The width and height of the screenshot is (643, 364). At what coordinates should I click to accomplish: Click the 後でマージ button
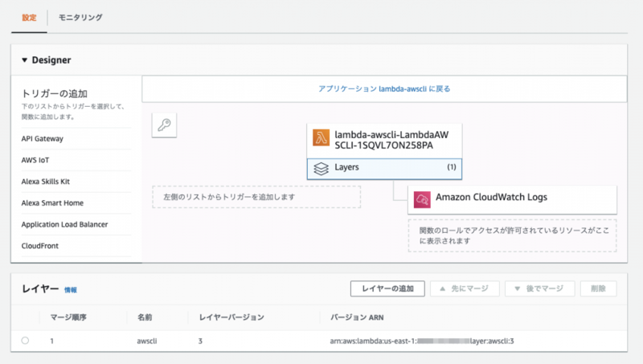[x=539, y=288]
